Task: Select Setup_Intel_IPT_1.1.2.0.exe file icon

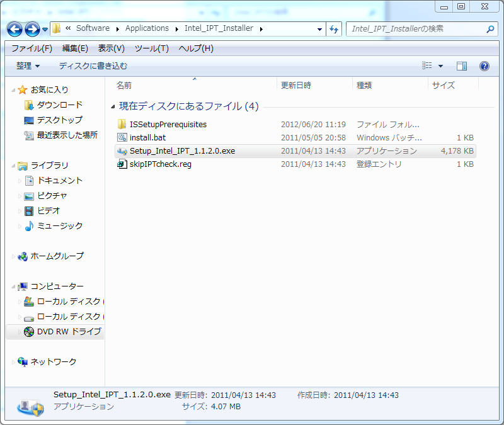Action: click(x=122, y=151)
